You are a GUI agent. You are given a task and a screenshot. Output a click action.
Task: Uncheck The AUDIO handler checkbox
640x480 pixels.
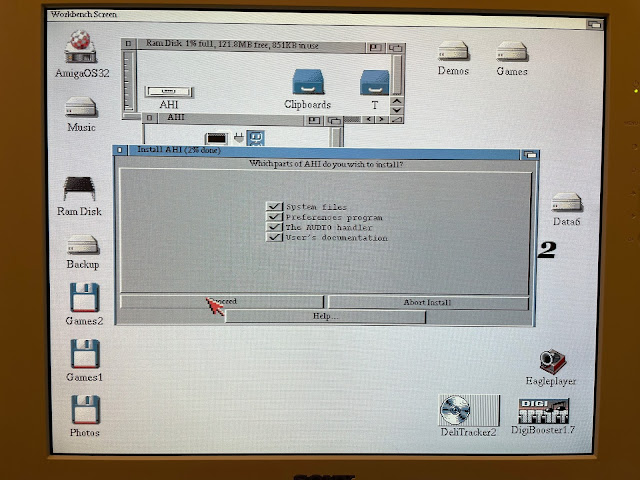pos(274,227)
